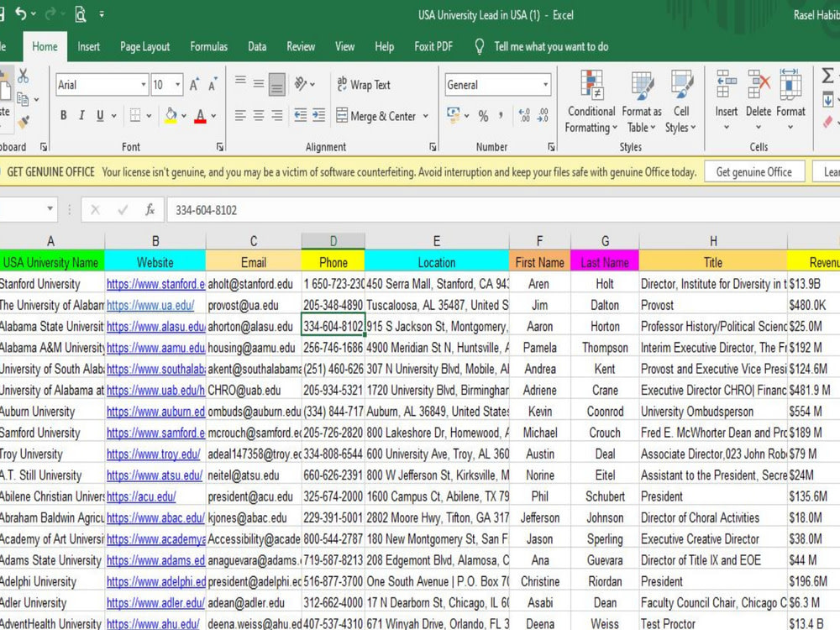
Task: Apply Percent Style
Action: coord(483,116)
